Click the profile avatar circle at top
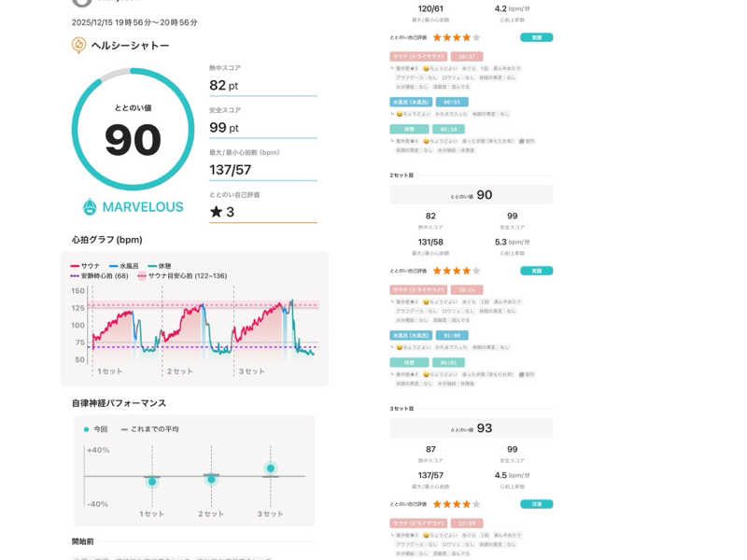747x560 pixels. coord(81,3)
